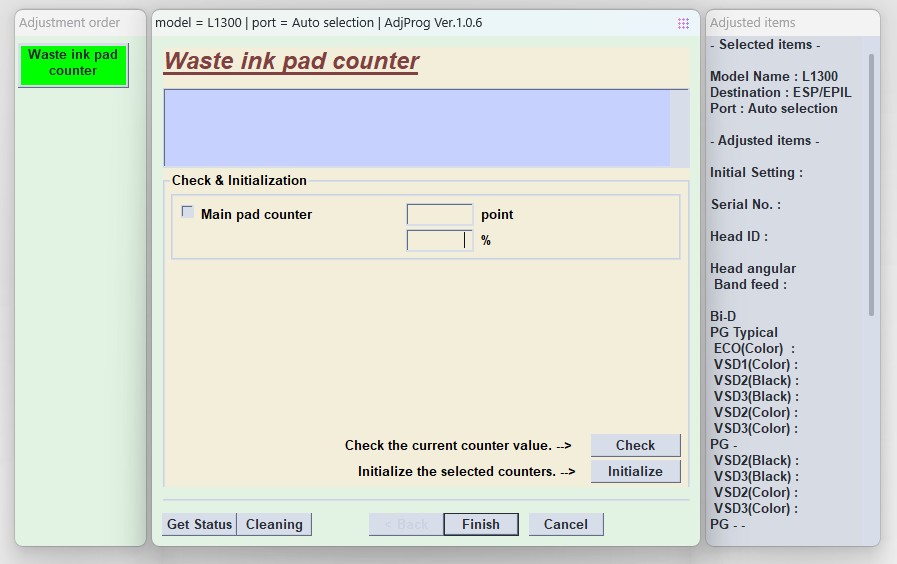Click the Adjusted items panel header
This screenshot has height=564, width=897.
coord(752,22)
